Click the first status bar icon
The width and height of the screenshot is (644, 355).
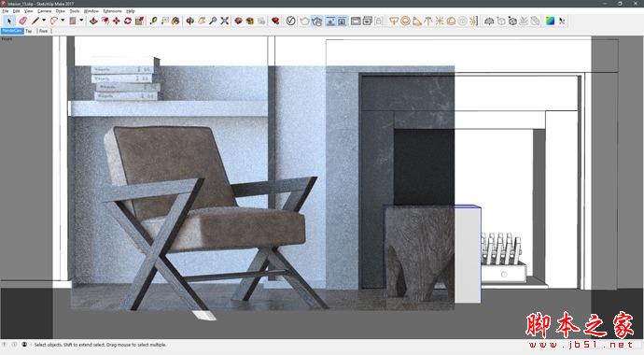4,345
